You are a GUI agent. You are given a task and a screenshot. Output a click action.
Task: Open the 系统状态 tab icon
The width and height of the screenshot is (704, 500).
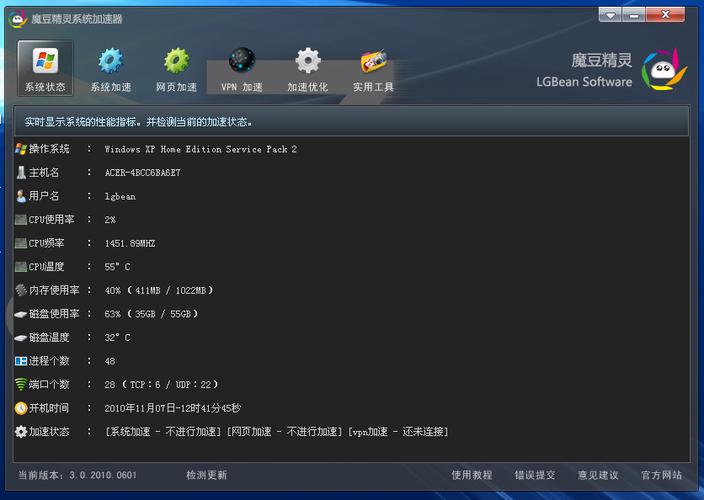pyautogui.click(x=45, y=68)
